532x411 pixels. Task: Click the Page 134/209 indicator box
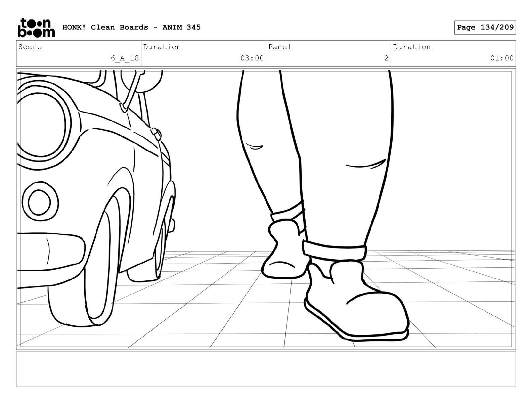[x=485, y=27]
